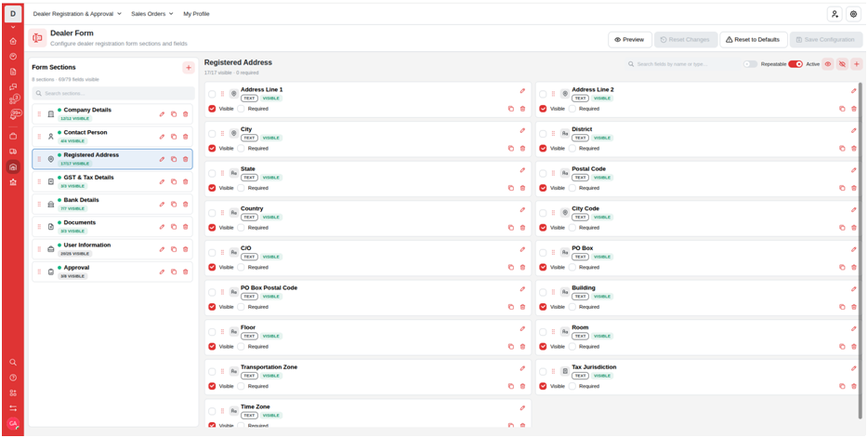Delete the Address Line 2 field
Screen dimensions: 868x438
tap(854, 109)
